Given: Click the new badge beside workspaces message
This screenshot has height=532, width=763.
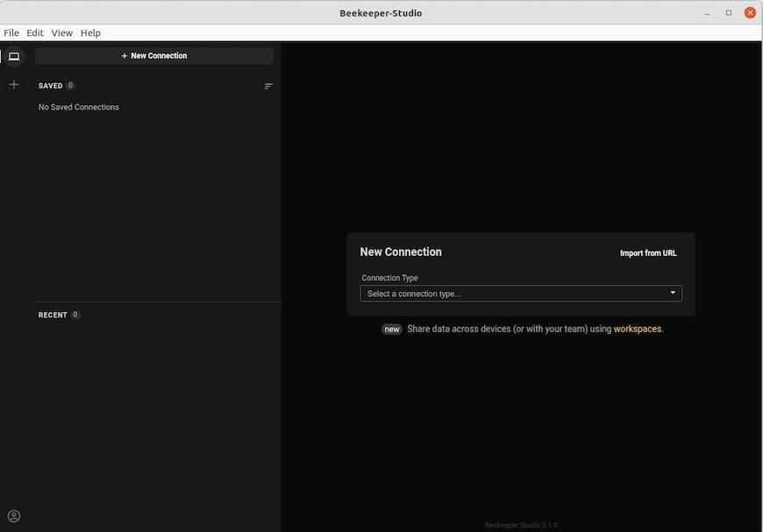Looking at the screenshot, I should (x=392, y=330).
